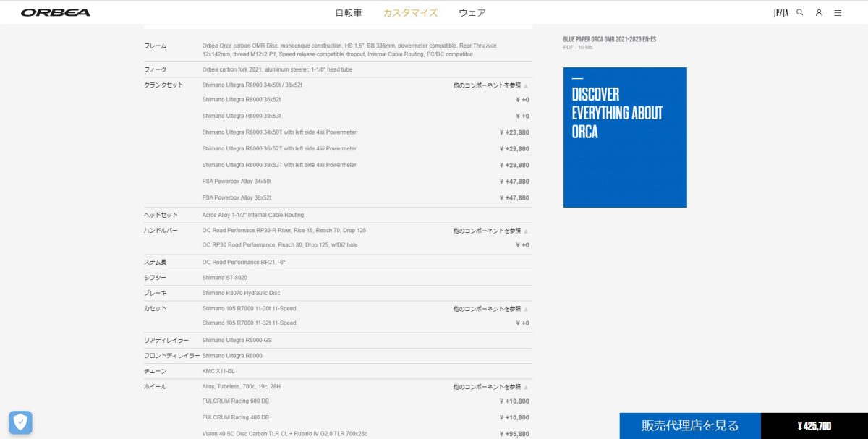Click OC Road Performance RP30-R Riser handlebar
868x439 pixels.
[284, 231]
